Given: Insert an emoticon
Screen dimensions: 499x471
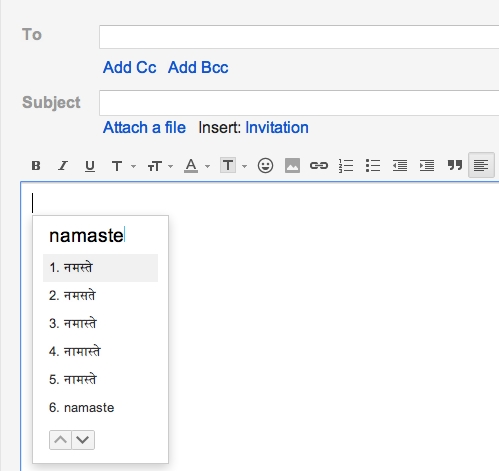Looking at the screenshot, I should [x=265, y=165].
